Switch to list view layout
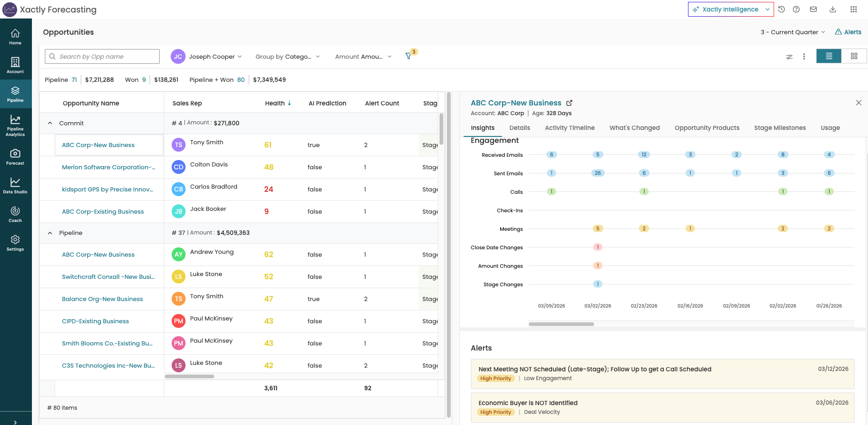Screen dimensions: 868x425 (x=829, y=56)
